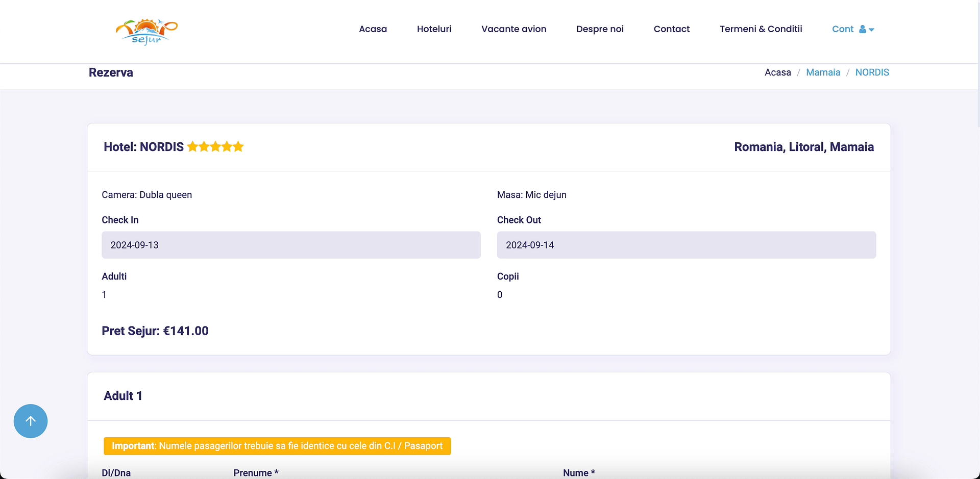Click the chevron beside Cont

pos(871,30)
